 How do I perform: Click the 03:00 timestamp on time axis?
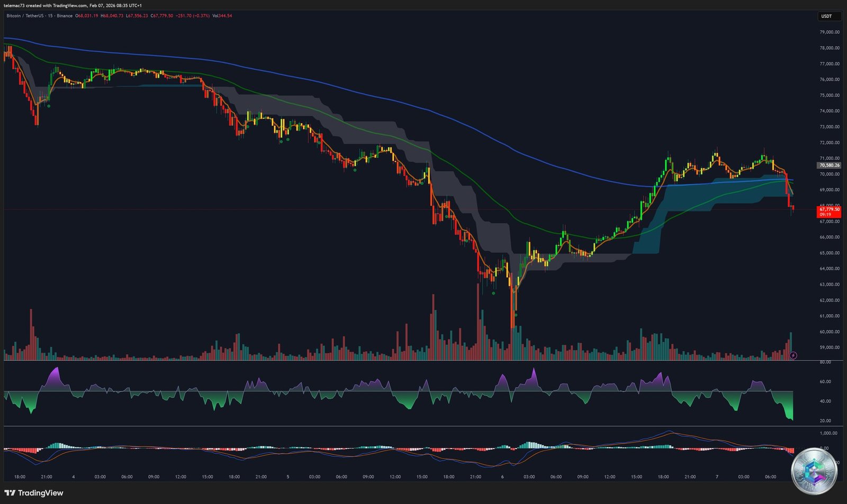click(x=100, y=476)
